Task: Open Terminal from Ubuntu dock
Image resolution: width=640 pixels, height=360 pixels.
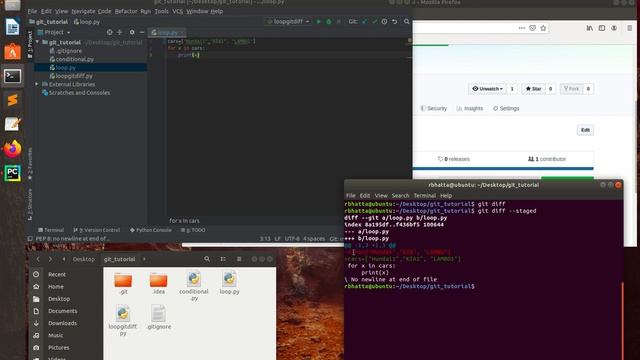Action: pyautogui.click(x=12, y=76)
